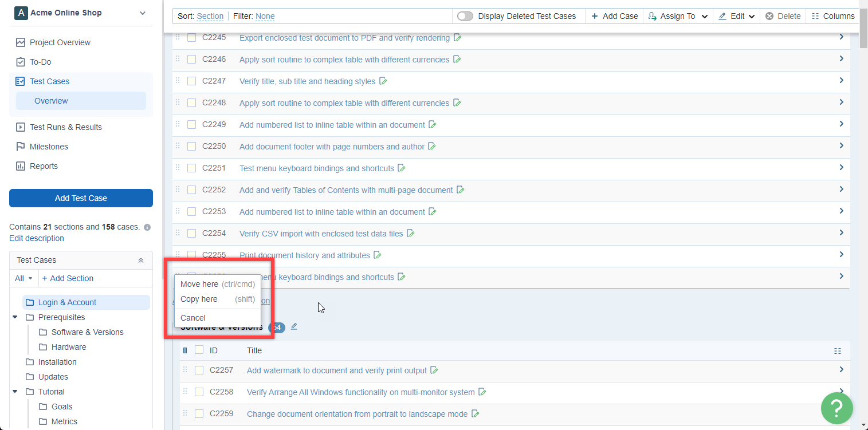Tick the checkbox for case C2258
Viewport: 868px width, 430px height.
coord(199,392)
